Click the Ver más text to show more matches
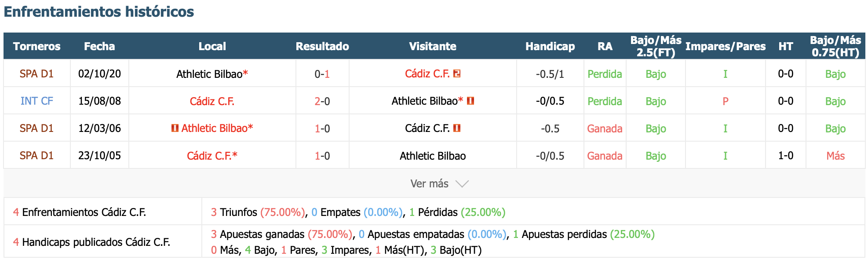Screen dimensions: 868x263 tap(429, 184)
